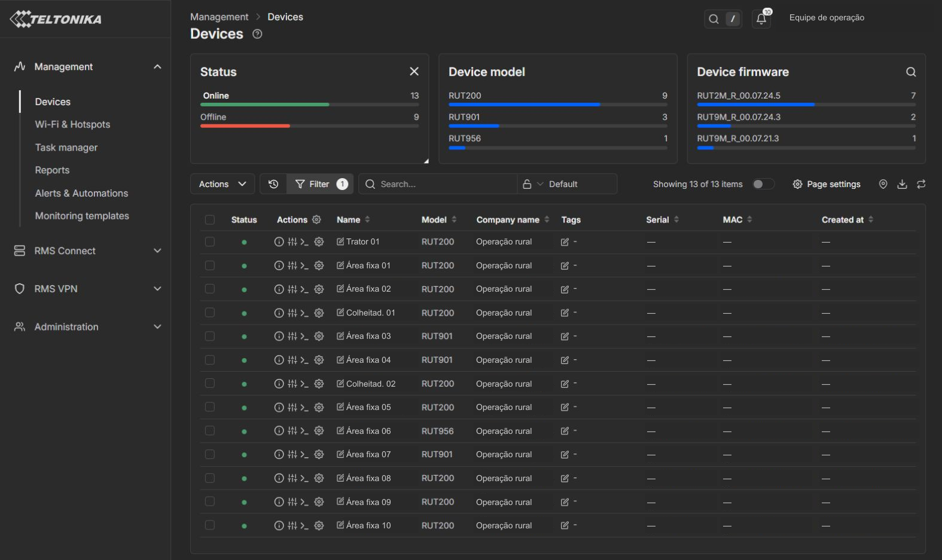This screenshot has height=560, width=942.
Task: Click the Actions column gear icon
Action: click(316, 219)
